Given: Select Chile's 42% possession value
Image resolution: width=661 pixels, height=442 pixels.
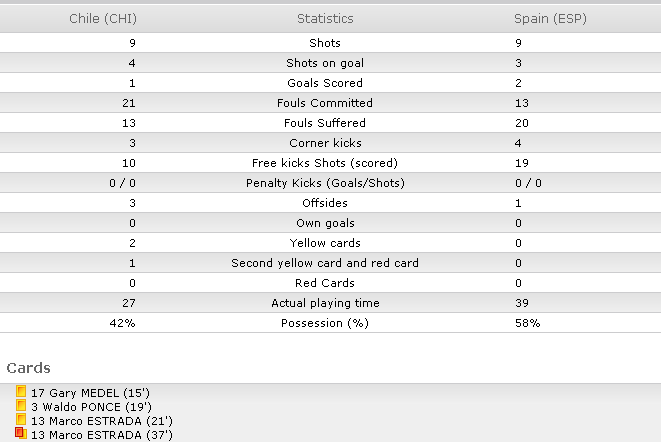Looking at the screenshot, I should [122, 323].
